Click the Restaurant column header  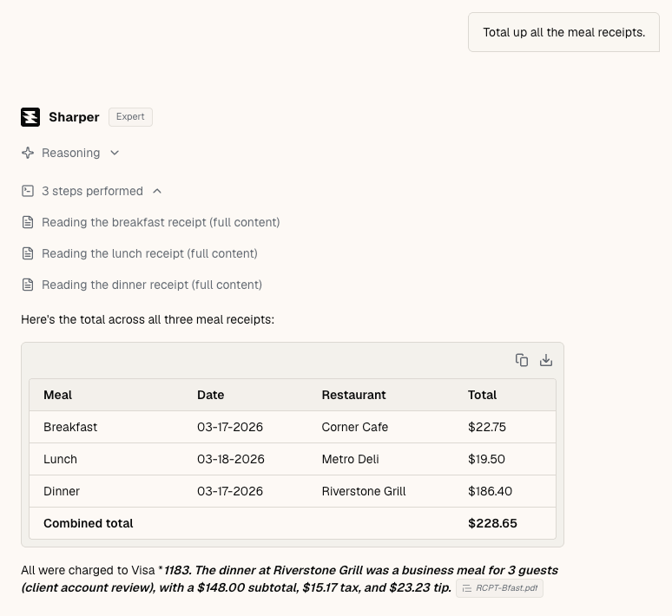[353, 395]
